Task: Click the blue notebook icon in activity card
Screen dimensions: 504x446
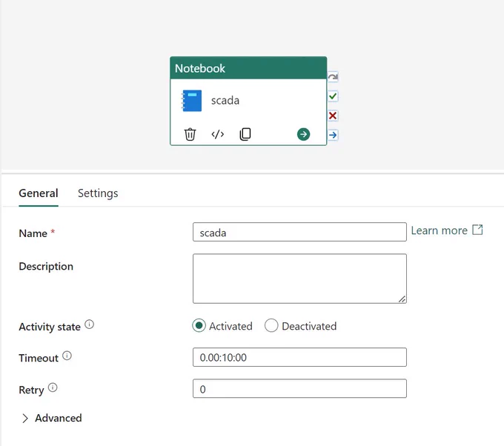Action: (191, 101)
